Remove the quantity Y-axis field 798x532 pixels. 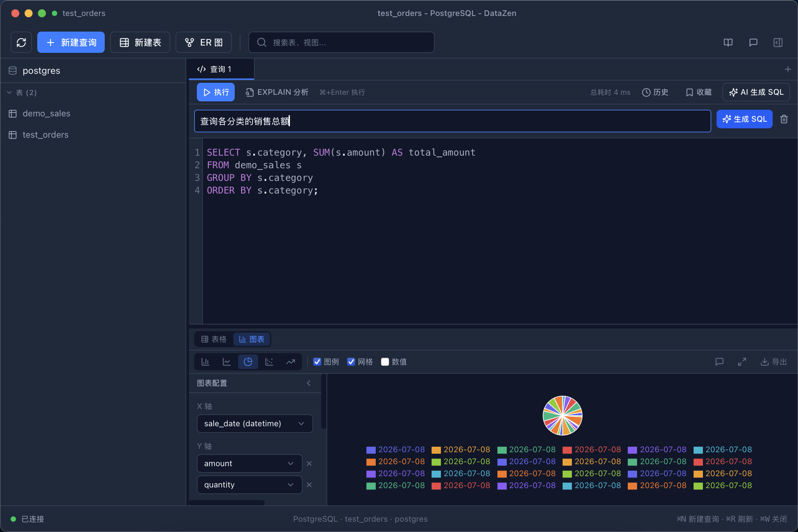309,485
